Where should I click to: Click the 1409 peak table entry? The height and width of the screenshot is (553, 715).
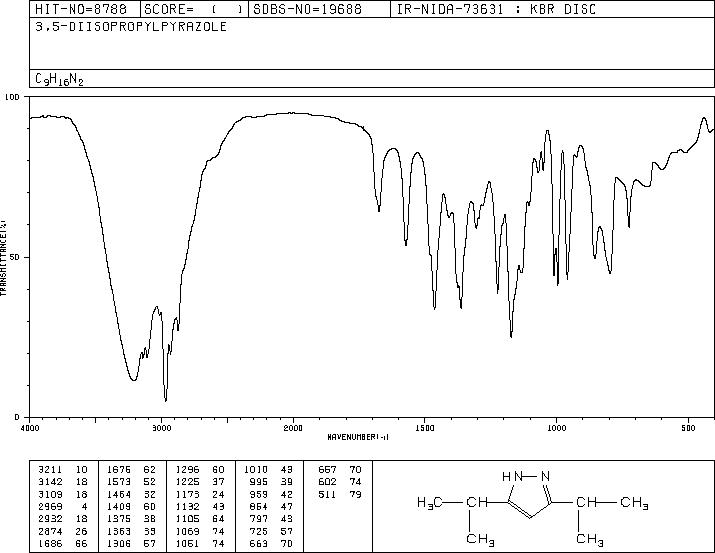(131, 506)
